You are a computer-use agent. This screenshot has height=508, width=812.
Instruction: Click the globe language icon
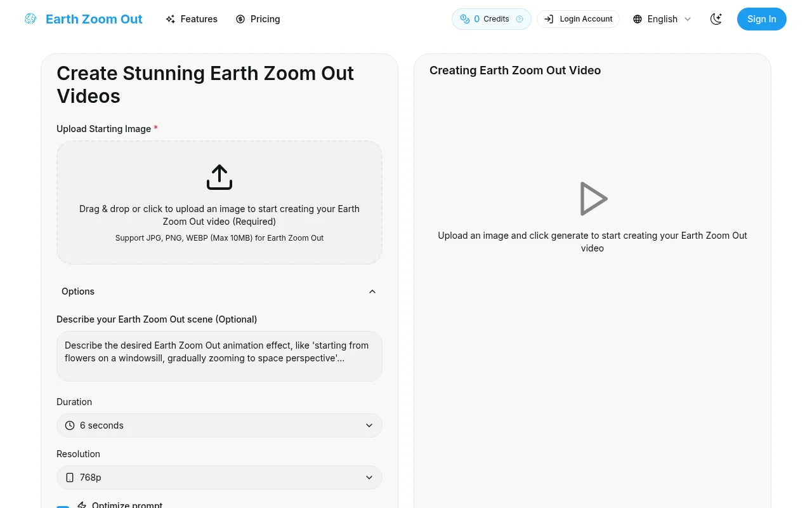coord(638,19)
